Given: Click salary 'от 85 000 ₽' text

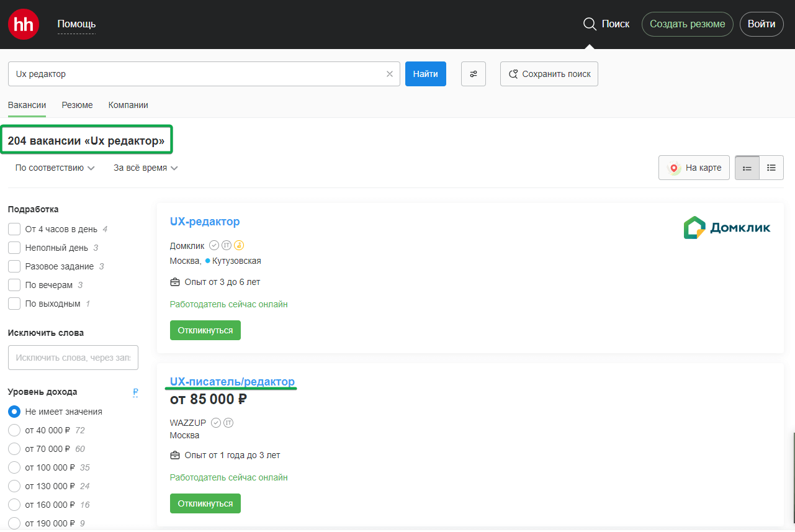Looking at the screenshot, I should tap(209, 399).
